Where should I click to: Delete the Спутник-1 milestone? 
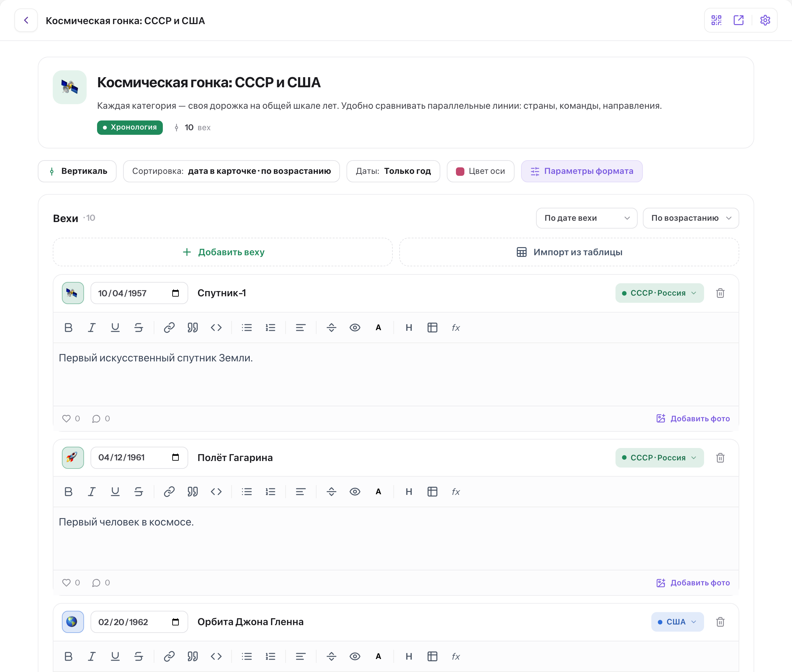pos(720,293)
